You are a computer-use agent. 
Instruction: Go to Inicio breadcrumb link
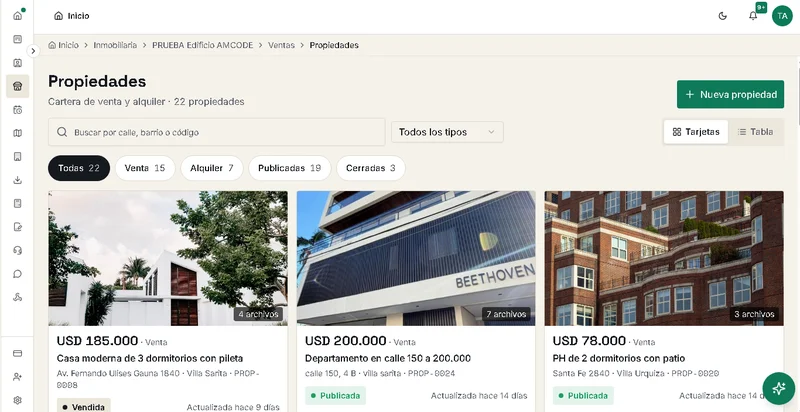click(64, 45)
